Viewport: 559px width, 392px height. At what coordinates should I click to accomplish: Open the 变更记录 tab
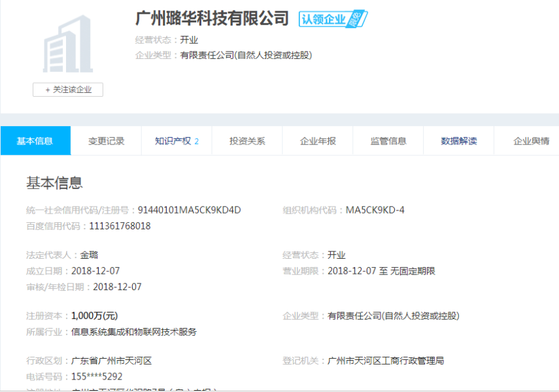coord(106,141)
